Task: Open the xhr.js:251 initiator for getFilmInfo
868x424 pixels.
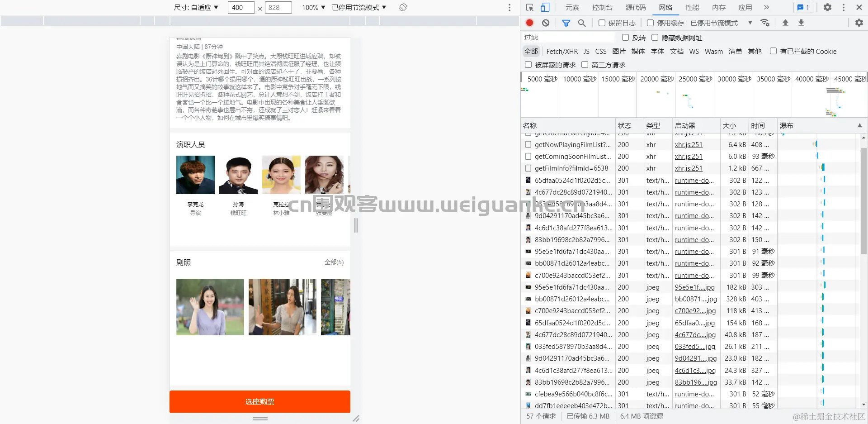Action: (x=689, y=168)
